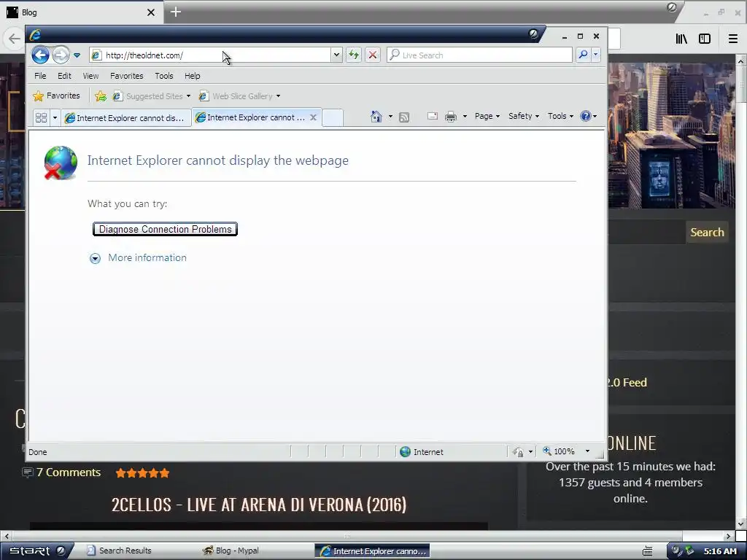Open the Safety command menu
Screen dimensions: 747x560
[x=524, y=116]
